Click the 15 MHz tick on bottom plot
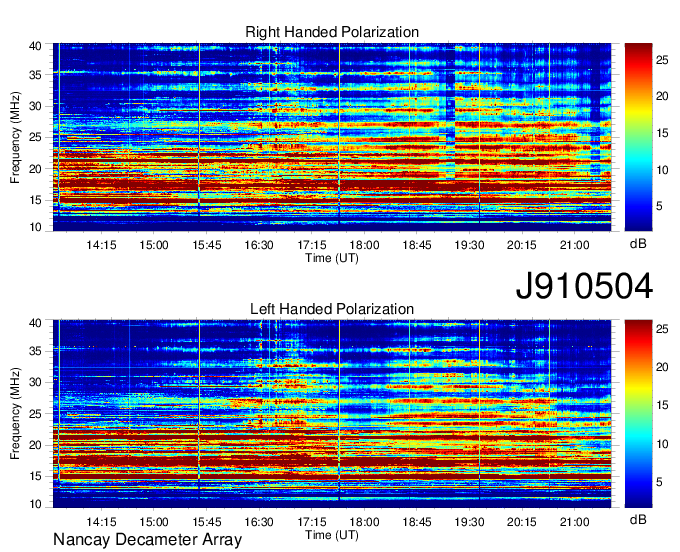Viewport: 680px width, 552px height. click(35, 476)
